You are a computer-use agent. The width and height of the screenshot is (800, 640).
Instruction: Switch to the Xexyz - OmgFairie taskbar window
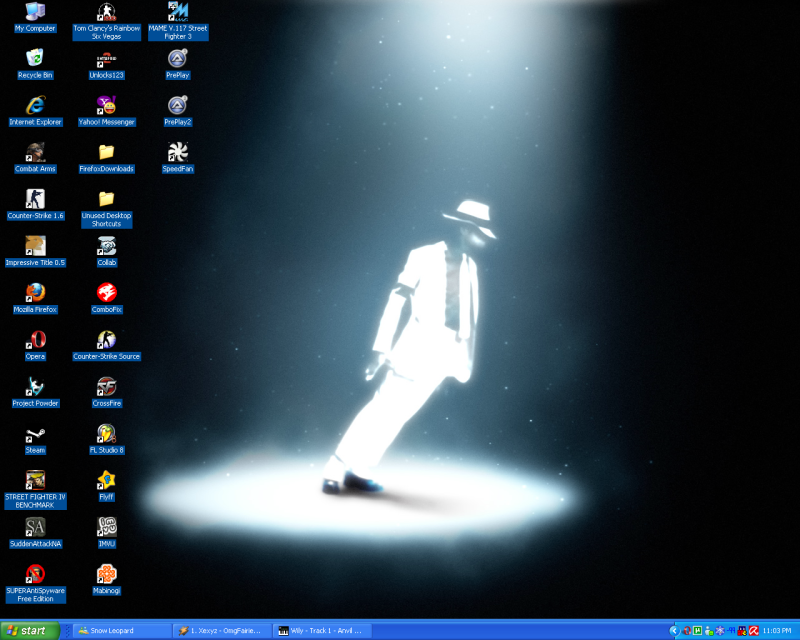[x=221, y=631]
